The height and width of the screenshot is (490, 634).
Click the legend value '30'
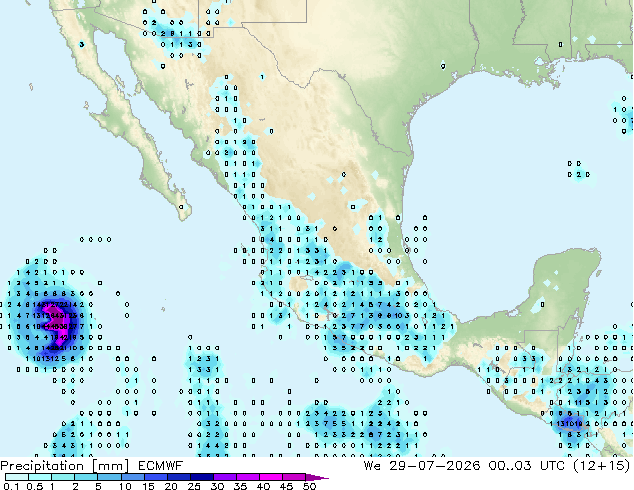tap(217, 486)
